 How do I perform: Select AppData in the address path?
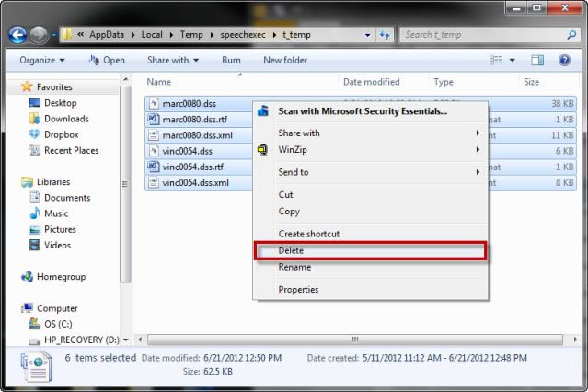(107, 35)
